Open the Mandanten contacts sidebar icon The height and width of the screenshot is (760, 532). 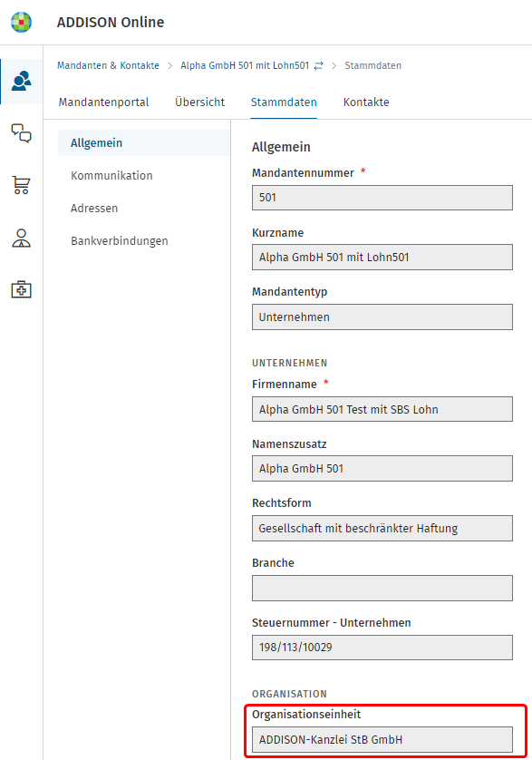point(22,82)
